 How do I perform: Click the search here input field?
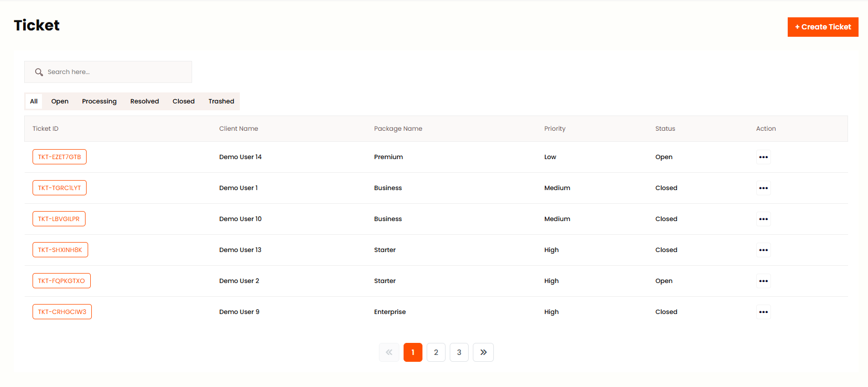(x=115, y=72)
